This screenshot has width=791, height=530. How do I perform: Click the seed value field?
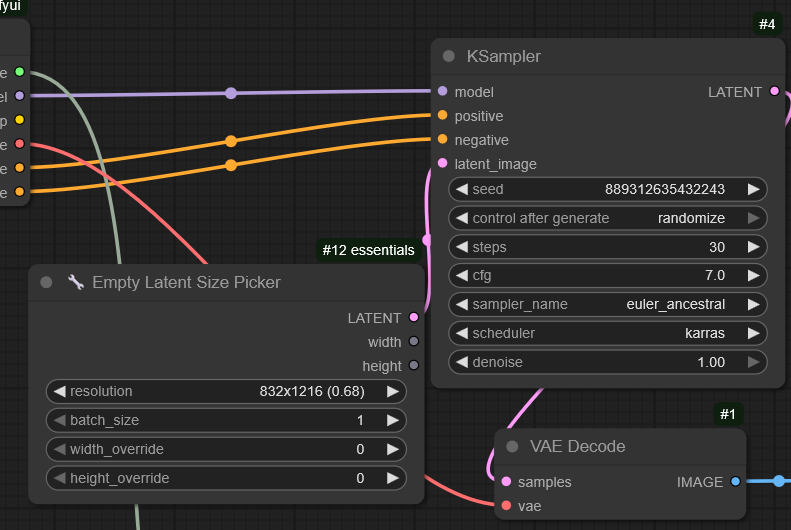click(x=607, y=189)
